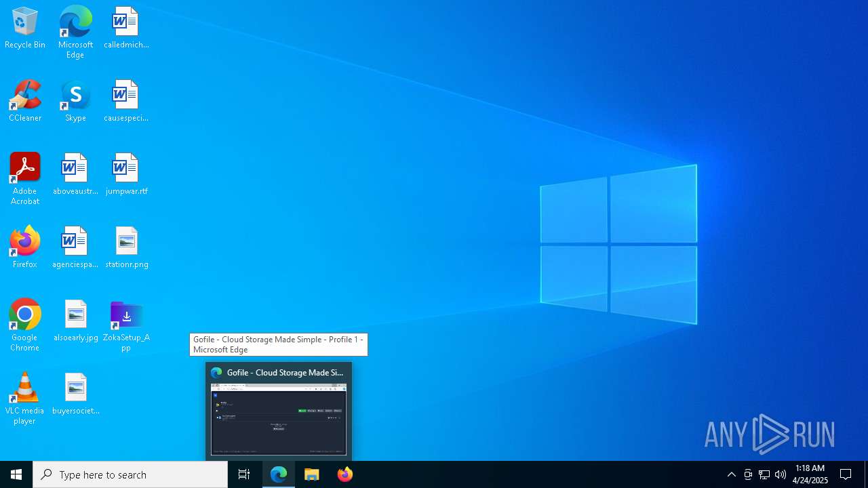Click the Task View taskbar button
Viewport: 868px width, 488px height.
[244, 474]
